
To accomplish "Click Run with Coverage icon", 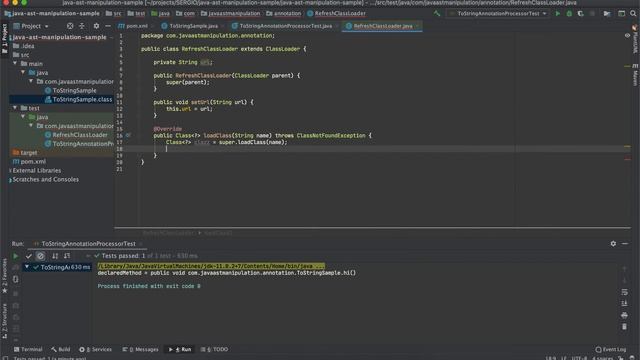I will [580, 13].
